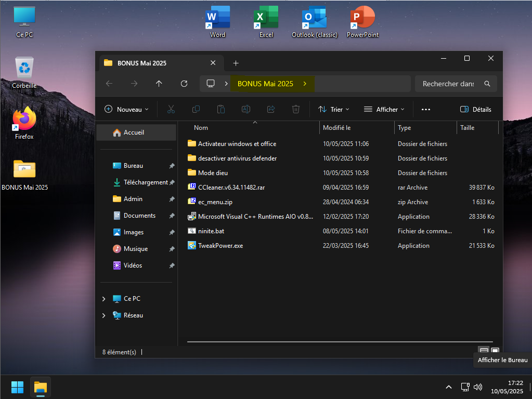Image resolution: width=532 pixels, height=399 pixels.
Task: Add a new File Explorer tab
Action: [x=236, y=63]
